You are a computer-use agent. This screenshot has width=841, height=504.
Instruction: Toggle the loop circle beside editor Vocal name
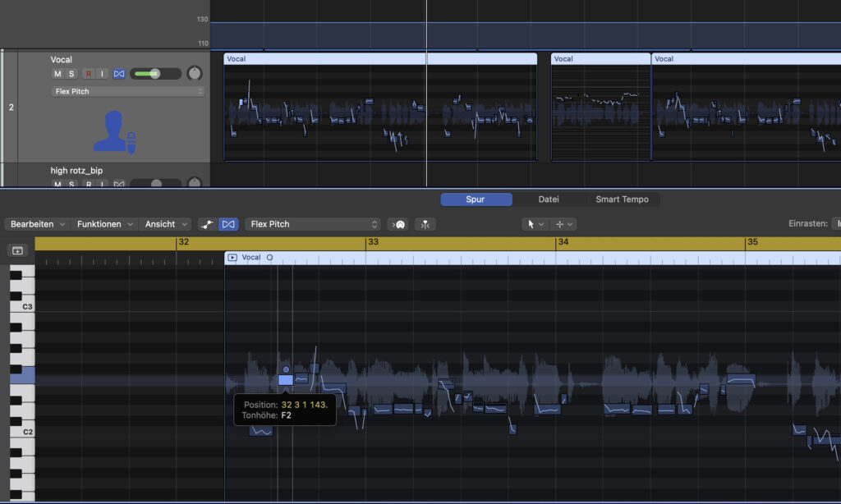tap(269, 258)
